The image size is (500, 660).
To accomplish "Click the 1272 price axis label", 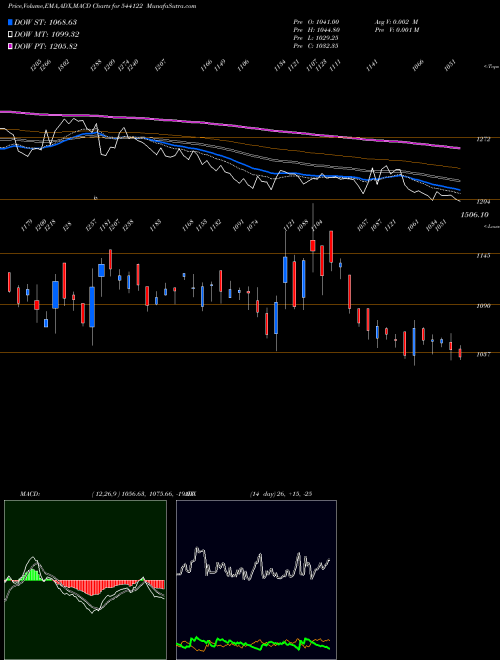I will click(x=483, y=139).
